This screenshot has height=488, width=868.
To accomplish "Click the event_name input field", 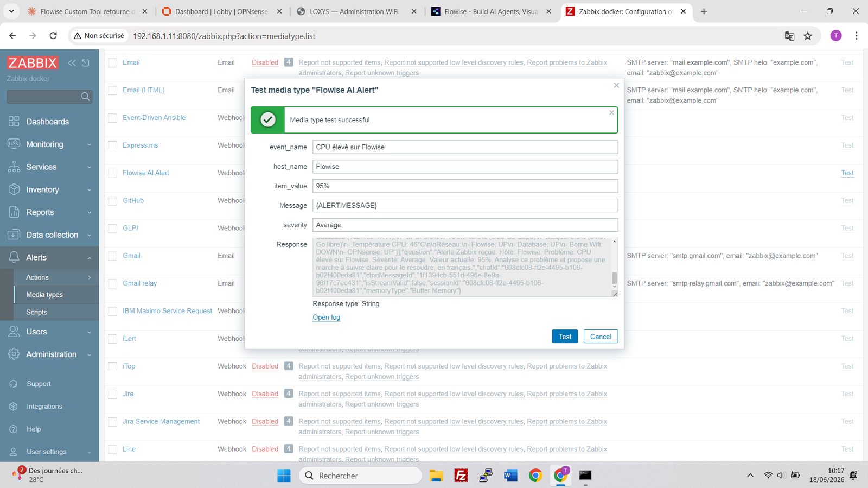I will [465, 147].
